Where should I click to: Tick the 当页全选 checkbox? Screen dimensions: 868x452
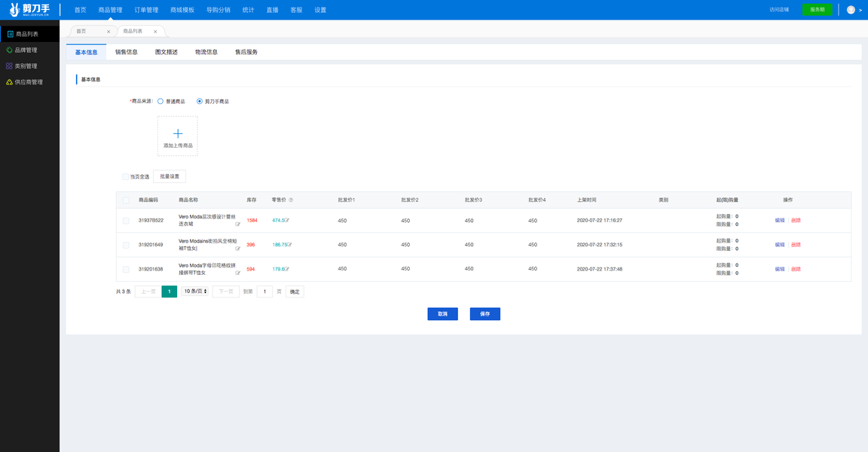(x=125, y=176)
